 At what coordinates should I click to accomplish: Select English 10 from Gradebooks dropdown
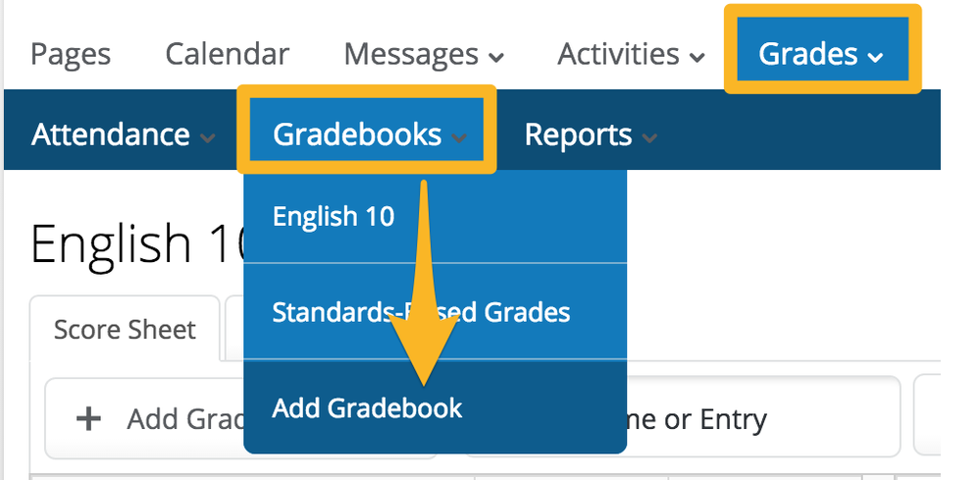(x=435, y=216)
